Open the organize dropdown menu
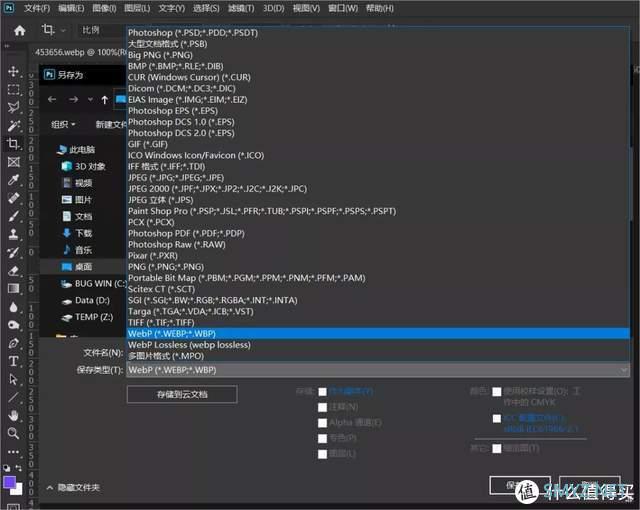This screenshot has height=510, width=640. tap(63, 124)
